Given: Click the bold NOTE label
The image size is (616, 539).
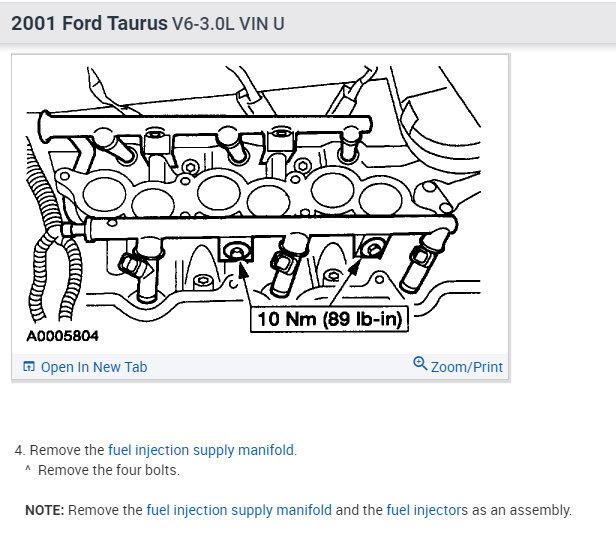Looking at the screenshot, I should (x=44, y=510).
